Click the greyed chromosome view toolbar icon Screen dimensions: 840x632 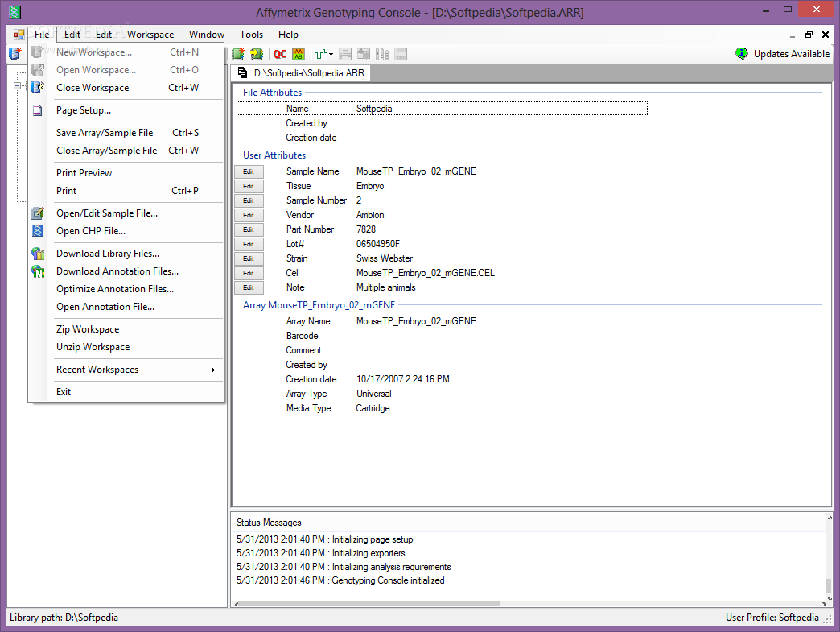tap(382, 54)
